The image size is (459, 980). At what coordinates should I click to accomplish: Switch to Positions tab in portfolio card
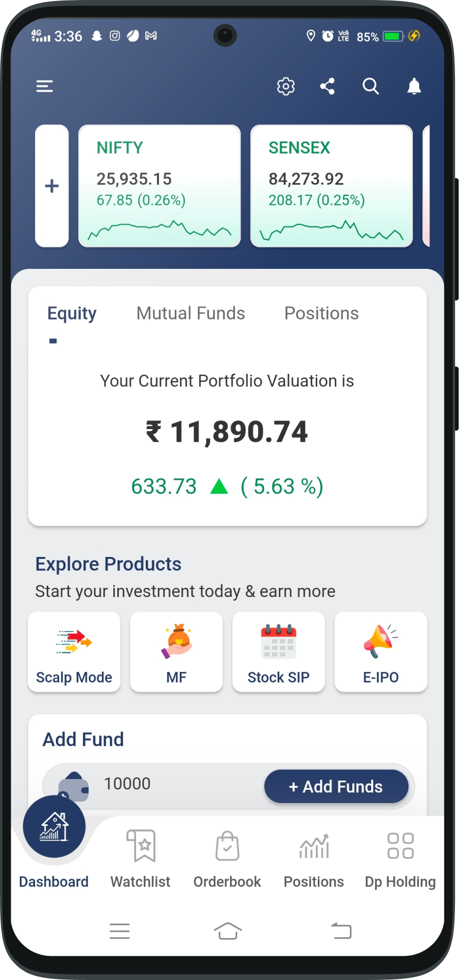pyautogui.click(x=321, y=314)
